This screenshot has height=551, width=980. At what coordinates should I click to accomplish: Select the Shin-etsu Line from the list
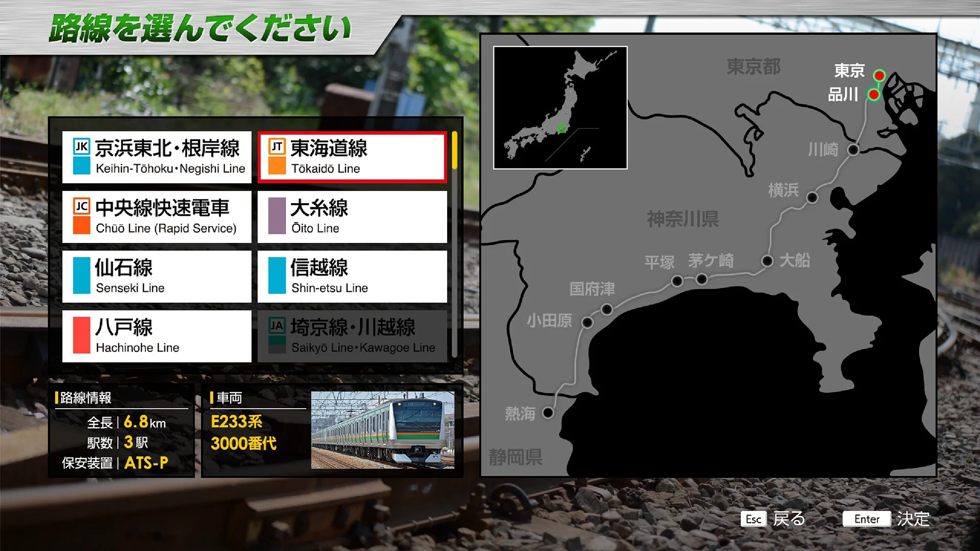(x=352, y=276)
